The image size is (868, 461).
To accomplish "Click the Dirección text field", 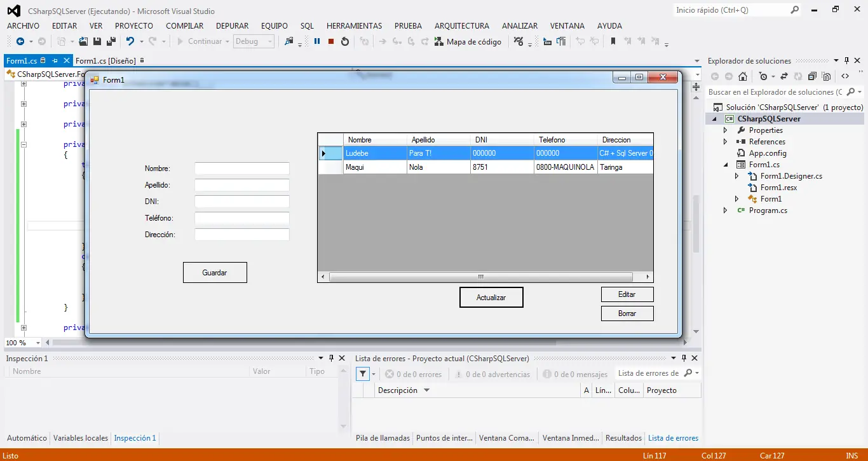I will pos(242,235).
